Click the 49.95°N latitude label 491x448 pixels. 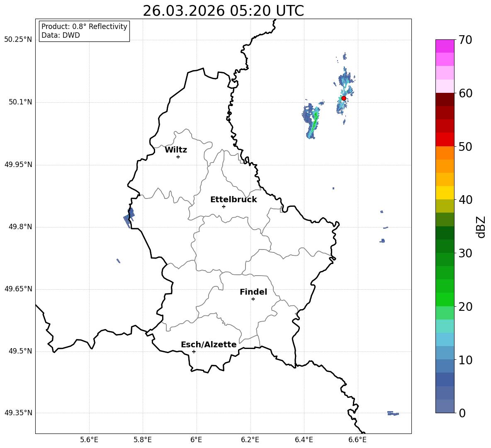click(18, 165)
